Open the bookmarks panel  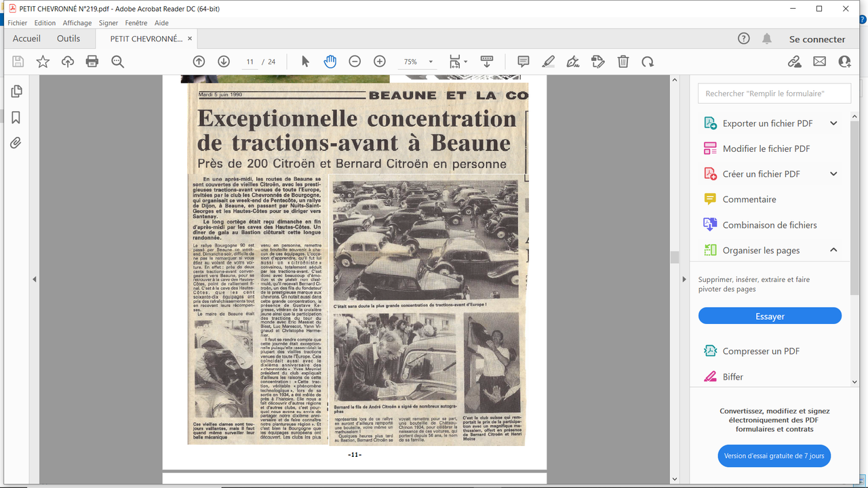tap(16, 117)
